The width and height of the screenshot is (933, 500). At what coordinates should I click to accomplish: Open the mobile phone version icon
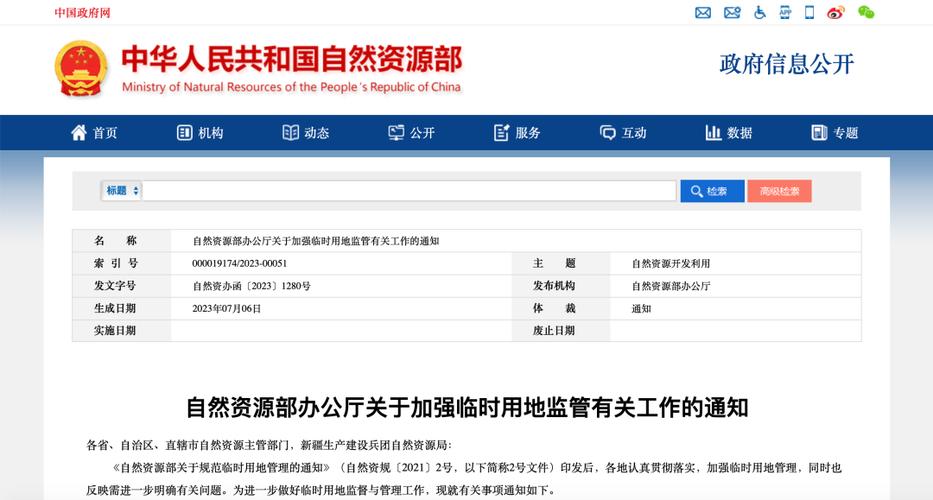pyautogui.click(x=809, y=12)
